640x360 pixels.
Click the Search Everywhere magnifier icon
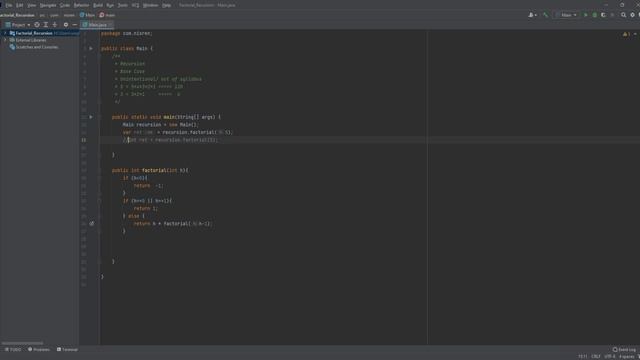623,15
